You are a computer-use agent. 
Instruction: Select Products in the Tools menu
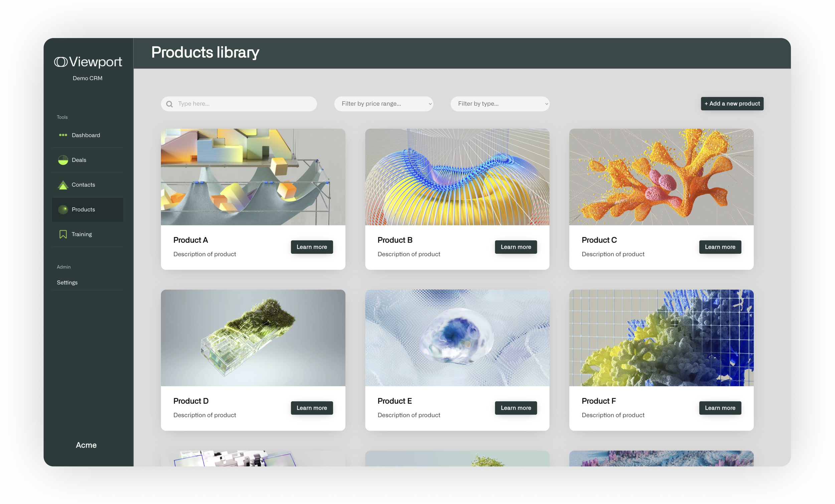[83, 209]
